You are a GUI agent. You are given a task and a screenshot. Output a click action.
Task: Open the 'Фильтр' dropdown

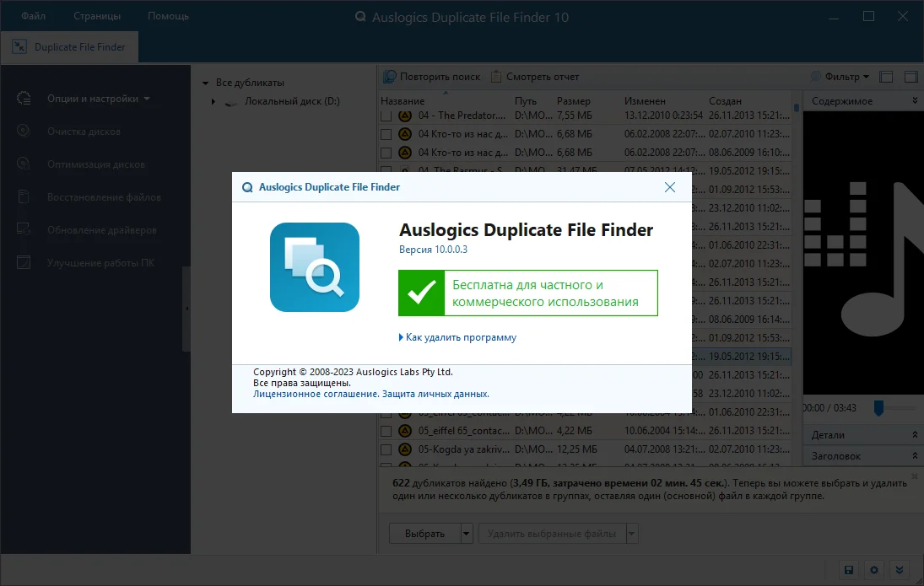point(840,77)
